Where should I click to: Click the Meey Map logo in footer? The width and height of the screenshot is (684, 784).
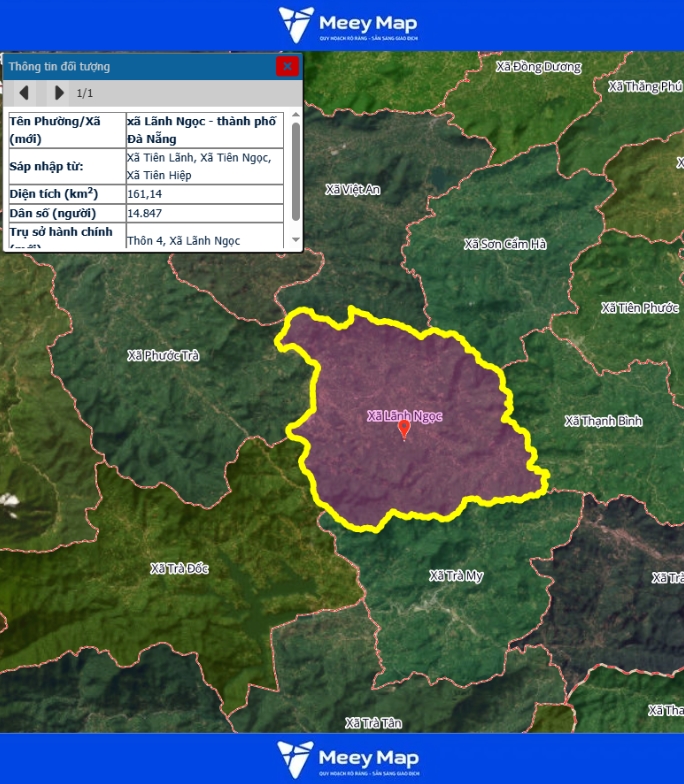point(347,759)
